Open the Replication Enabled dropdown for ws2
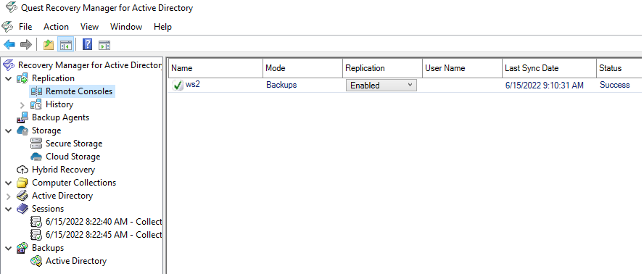Image resolution: width=644 pixels, height=274 pixels. pyautogui.click(x=381, y=86)
